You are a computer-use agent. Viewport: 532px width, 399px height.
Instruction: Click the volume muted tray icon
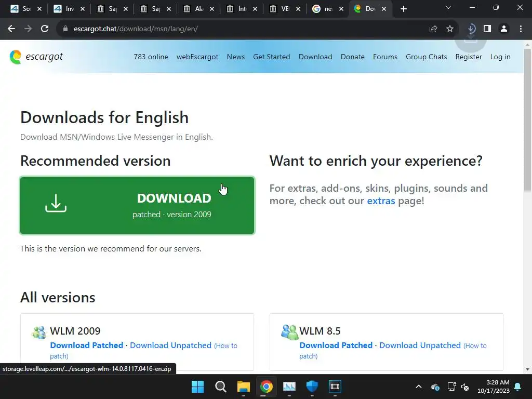[465, 387]
